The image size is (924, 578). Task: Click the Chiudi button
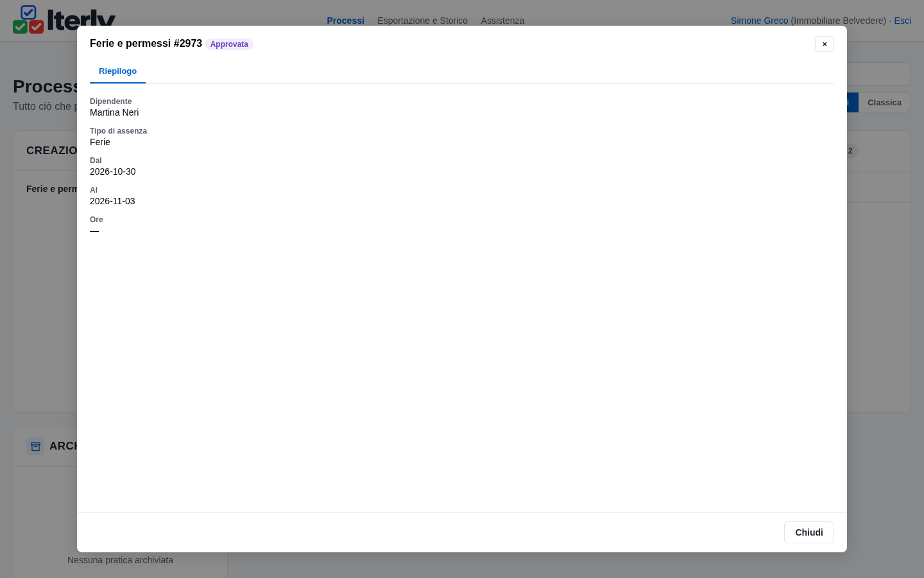tap(809, 532)
